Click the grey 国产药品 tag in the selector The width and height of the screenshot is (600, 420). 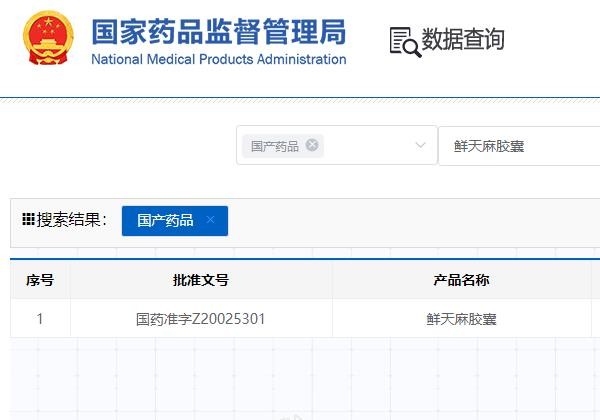(x=274, y=146)
